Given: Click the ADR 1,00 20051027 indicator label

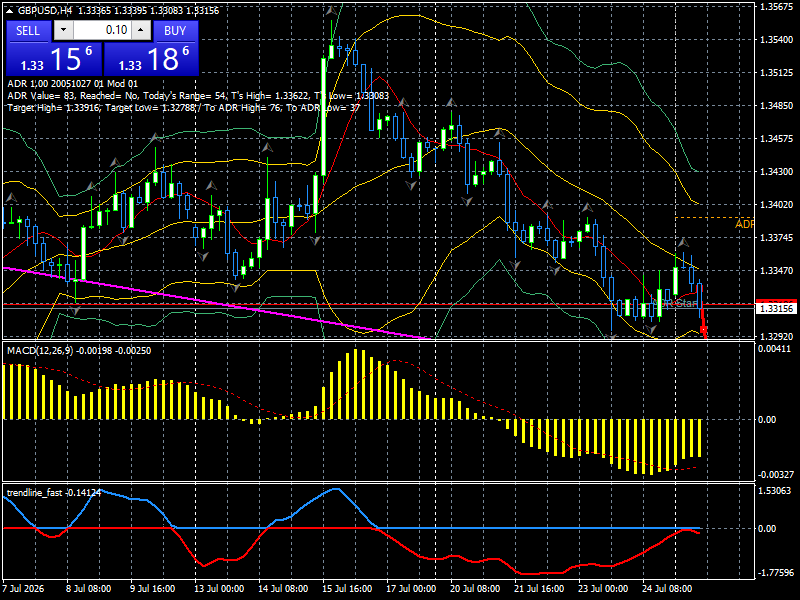Looking at the screenshot, I should click(72, 84).
